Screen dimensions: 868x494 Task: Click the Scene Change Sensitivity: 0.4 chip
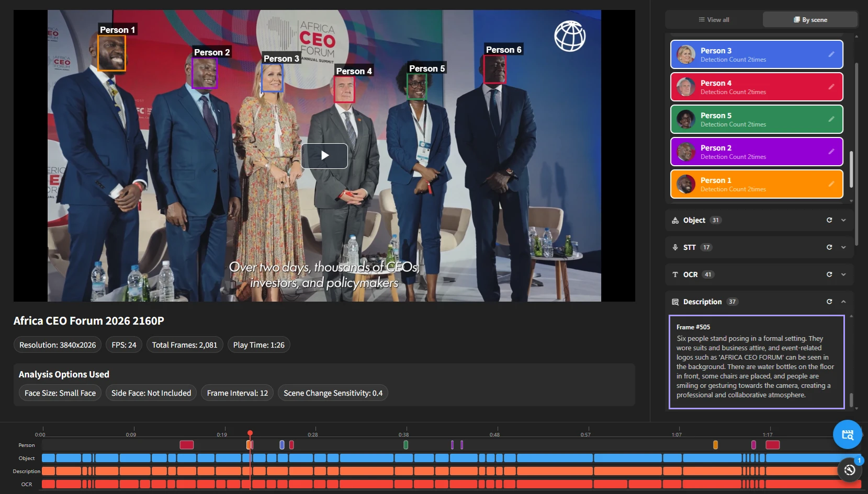click(333, 393)
